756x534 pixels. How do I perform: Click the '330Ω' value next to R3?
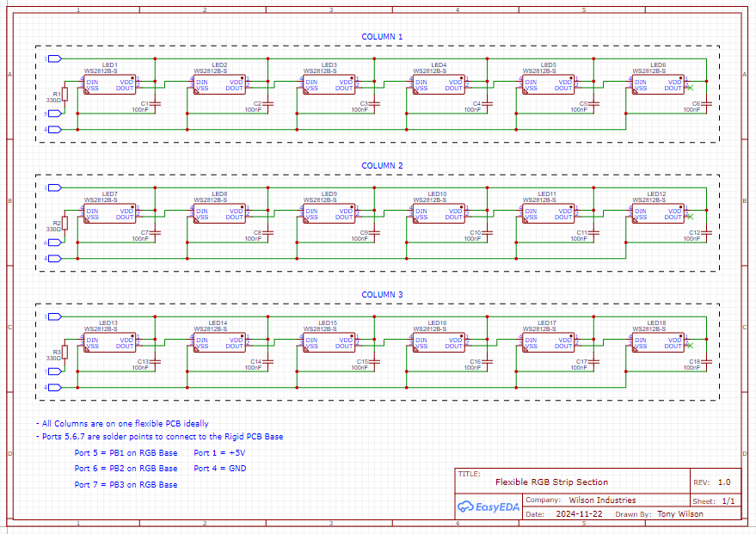(53, 358)
